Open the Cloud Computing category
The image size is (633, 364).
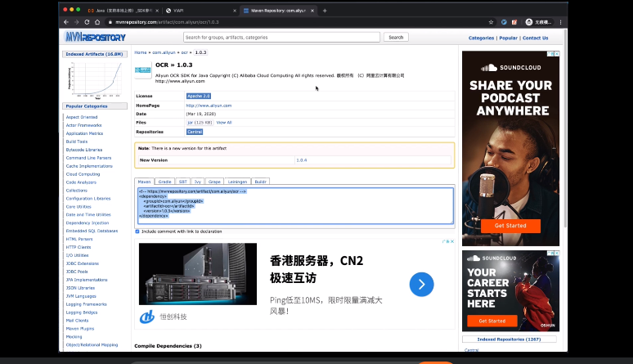coord(83,174)
